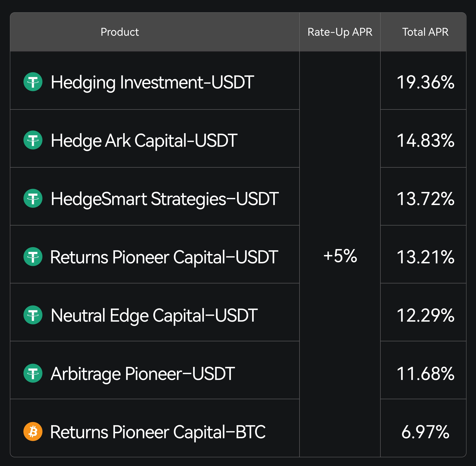476x466 pixels.
Task: Click the 19.36% Total APR value
Action: click(425, 82)
